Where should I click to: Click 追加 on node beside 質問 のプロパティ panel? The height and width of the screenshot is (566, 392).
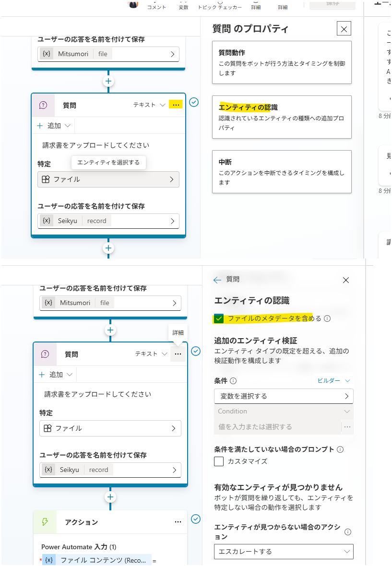[x=54, y=126]
